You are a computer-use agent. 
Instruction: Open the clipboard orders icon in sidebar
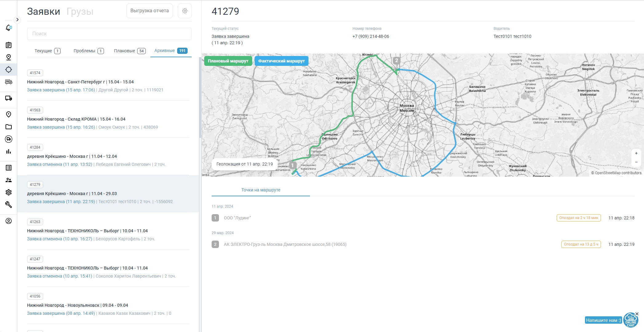tap(9, 45)
